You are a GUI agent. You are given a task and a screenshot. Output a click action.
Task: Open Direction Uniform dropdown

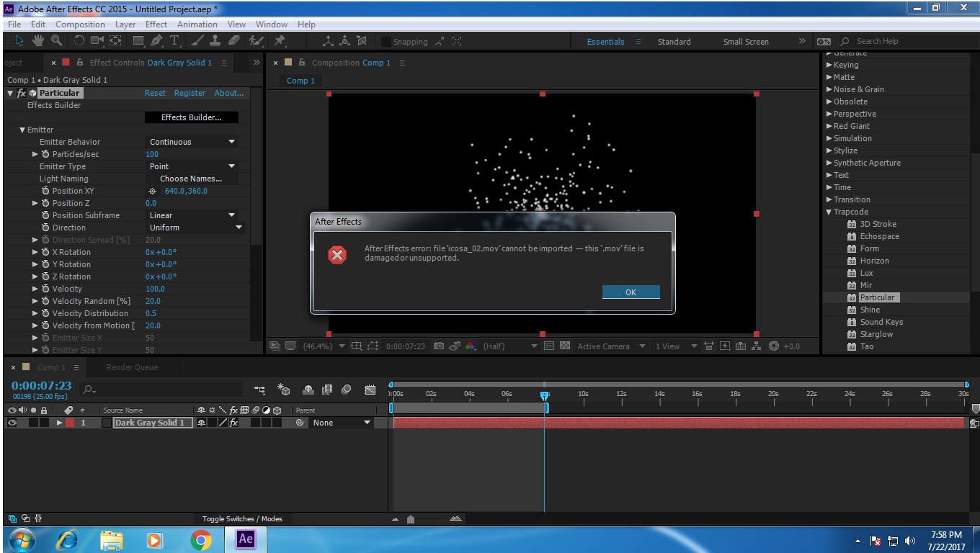tap(195, 228)
